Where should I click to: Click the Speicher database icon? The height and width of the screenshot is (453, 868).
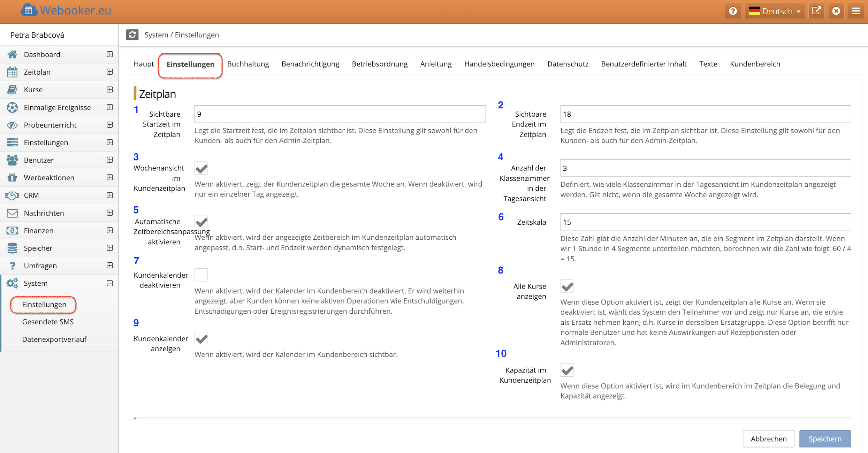[x=12, y=248]
